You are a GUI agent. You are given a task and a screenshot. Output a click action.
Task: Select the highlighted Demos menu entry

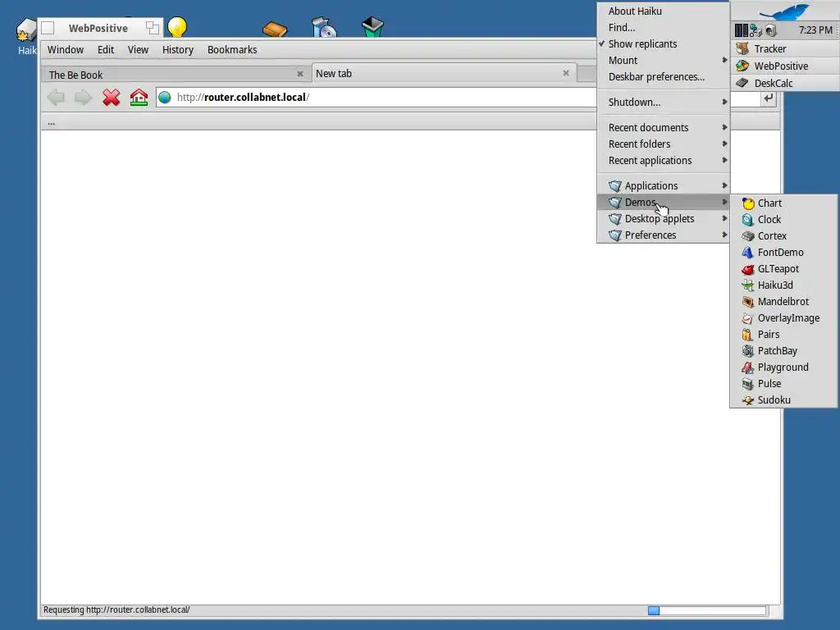(x=663, y=202)
